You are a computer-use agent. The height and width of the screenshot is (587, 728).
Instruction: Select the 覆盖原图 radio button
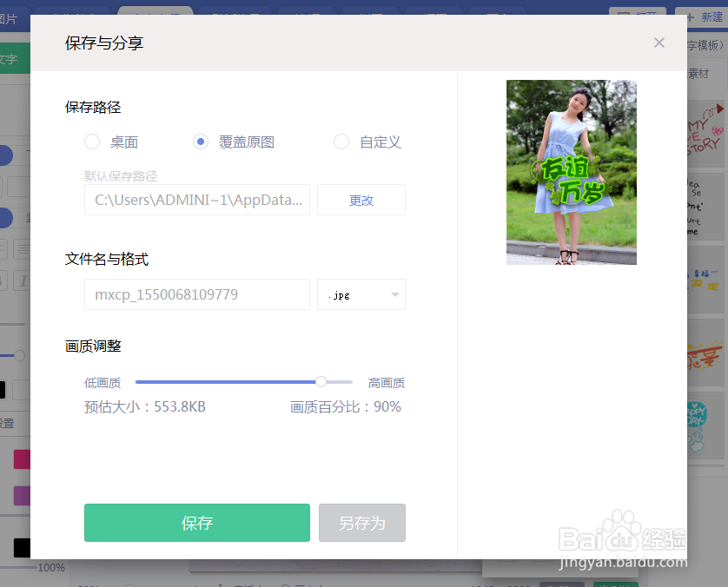click(x=201, y=142)
